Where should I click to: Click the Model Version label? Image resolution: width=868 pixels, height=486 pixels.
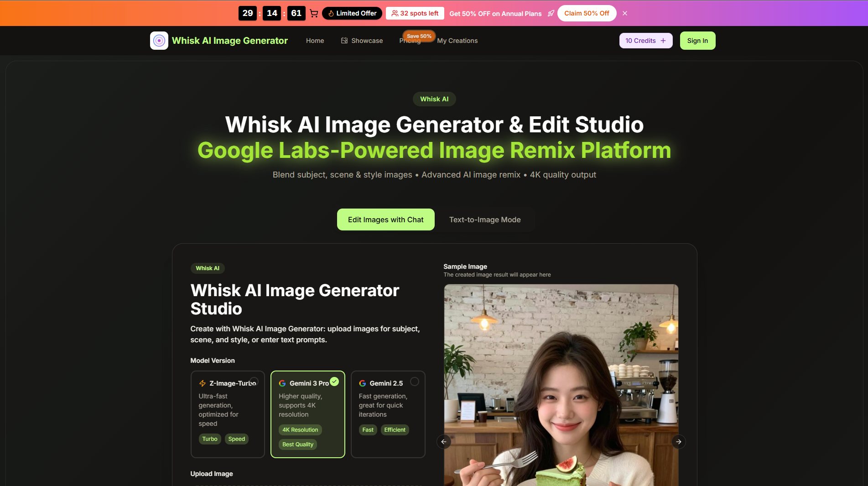[x=213, y=361]
